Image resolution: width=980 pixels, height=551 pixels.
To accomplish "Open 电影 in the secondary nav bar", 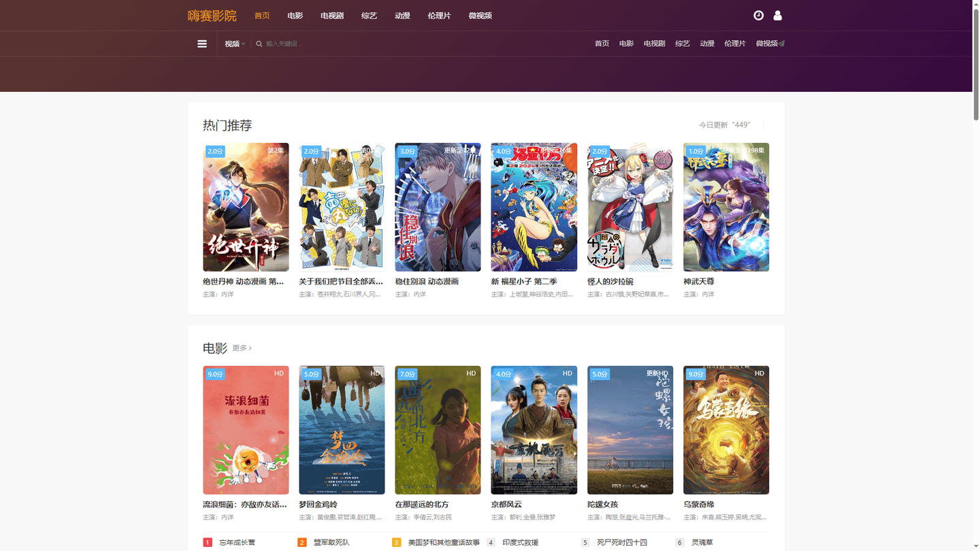I will tap(627, 44).
